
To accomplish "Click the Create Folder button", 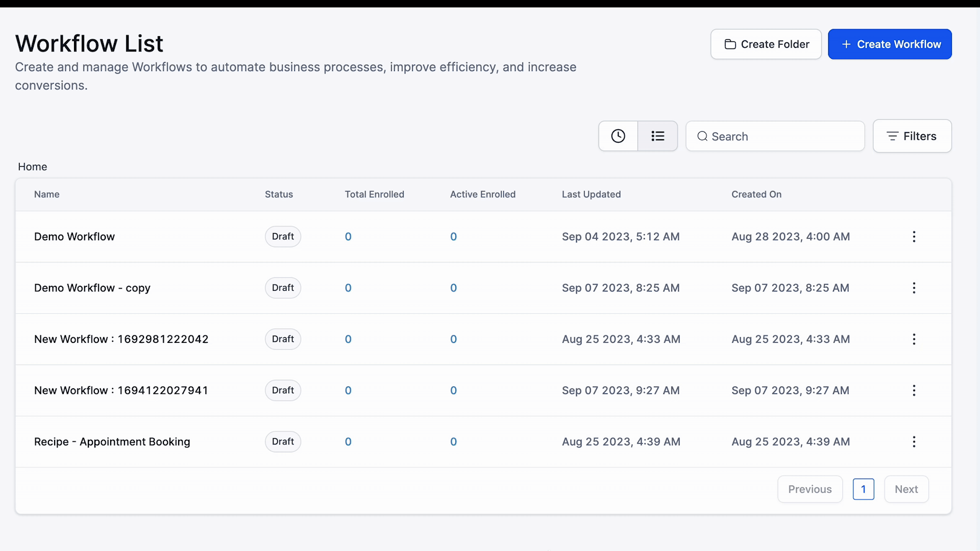I will (x=766, y=44).
